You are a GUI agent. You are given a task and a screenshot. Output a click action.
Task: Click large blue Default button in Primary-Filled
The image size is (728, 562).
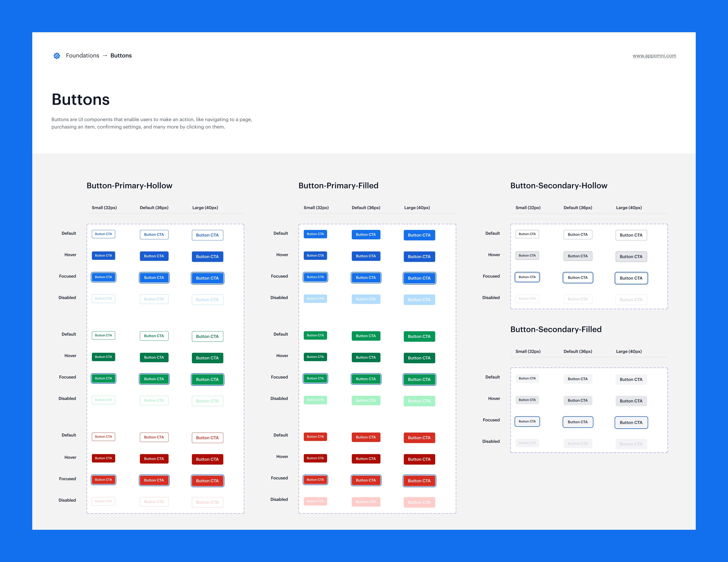click(x=419, y=235)
